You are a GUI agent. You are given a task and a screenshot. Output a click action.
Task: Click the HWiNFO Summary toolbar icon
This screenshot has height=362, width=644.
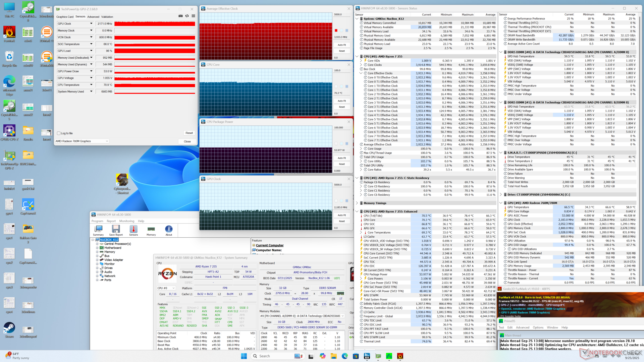(98, 230)
